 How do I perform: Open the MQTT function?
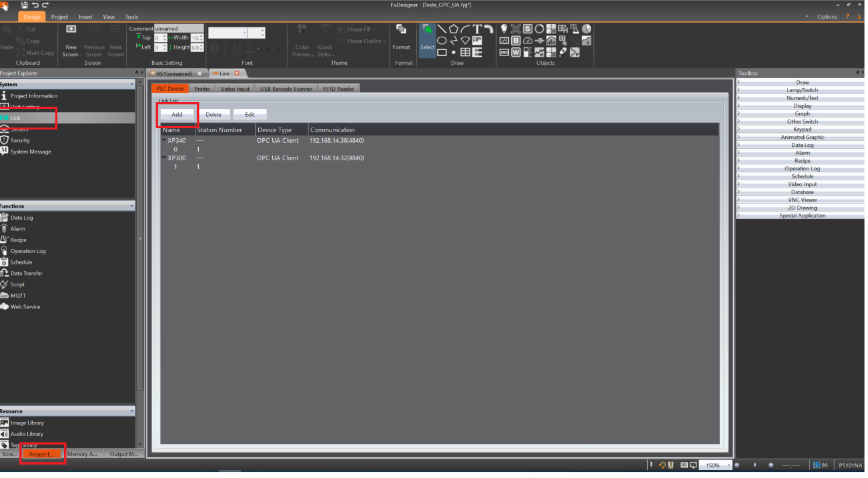point(17,296)
